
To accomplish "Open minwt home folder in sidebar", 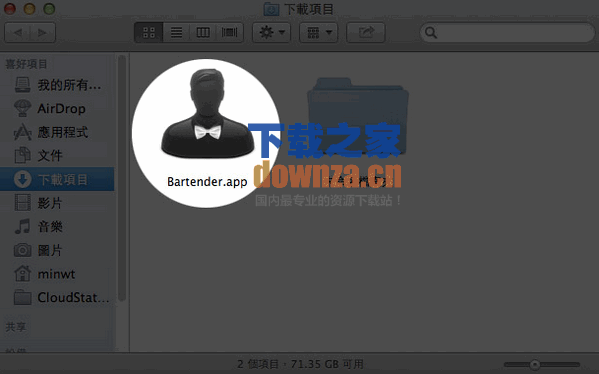I will [57, 274].
